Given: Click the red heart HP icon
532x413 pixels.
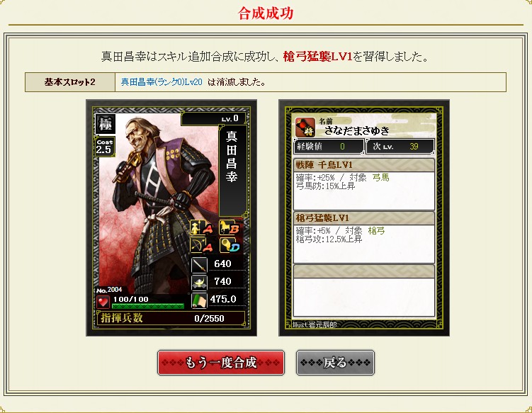Looking at the screenshot, I should pyautogui.click(x=103, y=301).
